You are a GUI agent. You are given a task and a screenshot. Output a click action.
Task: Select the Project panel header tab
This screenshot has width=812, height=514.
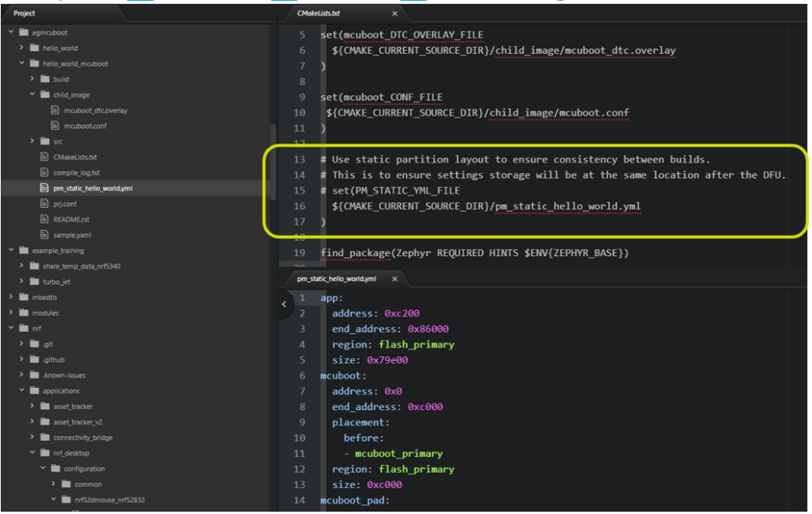point(25,13)
